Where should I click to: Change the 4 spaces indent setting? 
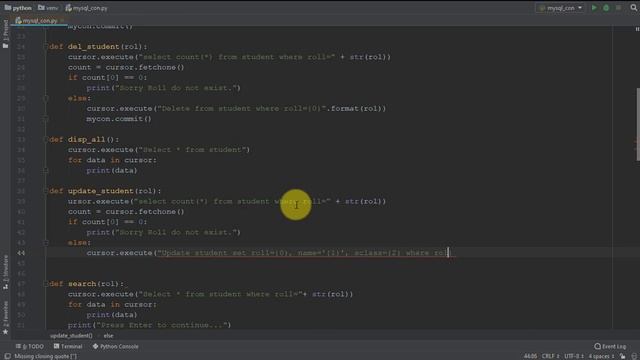click(601, 356)
